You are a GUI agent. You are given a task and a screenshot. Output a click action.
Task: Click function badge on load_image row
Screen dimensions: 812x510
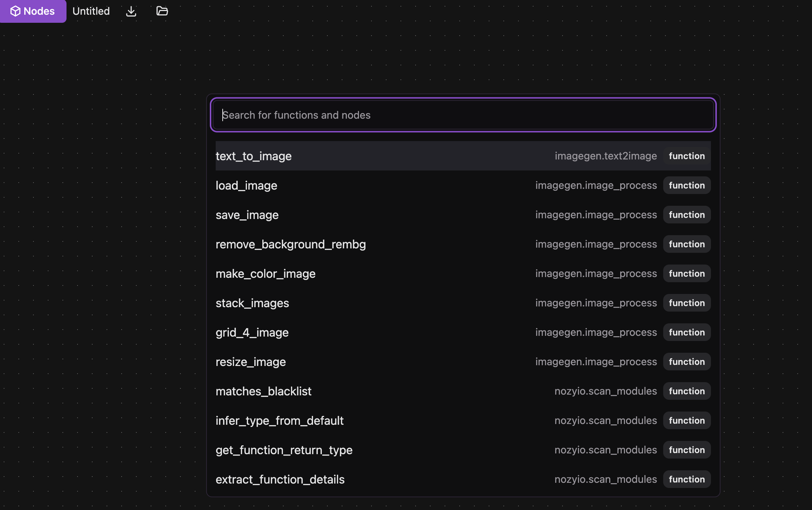[687, 185]
